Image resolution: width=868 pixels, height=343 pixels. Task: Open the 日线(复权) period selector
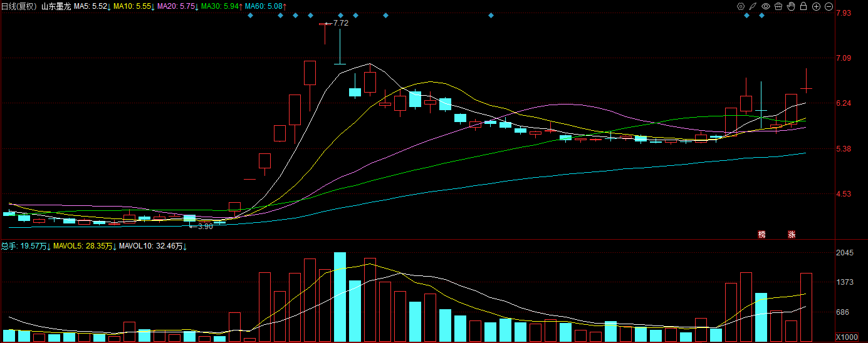click(x=19, y=6)
